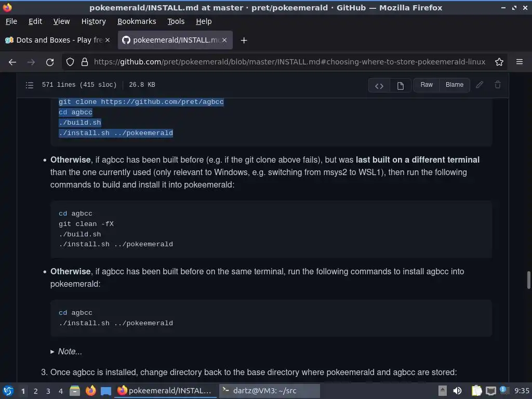Open clipboard manager tray icon
Viewport: 532px width, 399px height.
click(x=476, y=391)
